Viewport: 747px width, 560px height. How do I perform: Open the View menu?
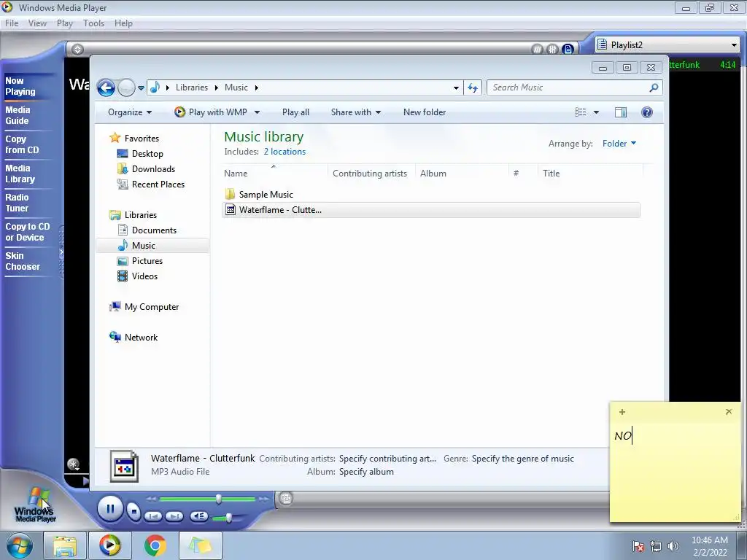pyautogui.click(x=37, y=23)
